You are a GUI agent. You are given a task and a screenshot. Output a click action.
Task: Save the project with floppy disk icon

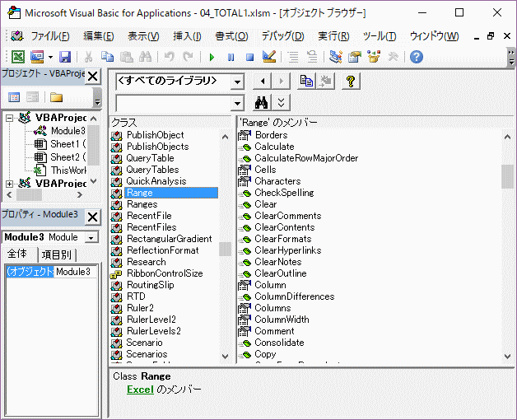click(x=65, y=57)
